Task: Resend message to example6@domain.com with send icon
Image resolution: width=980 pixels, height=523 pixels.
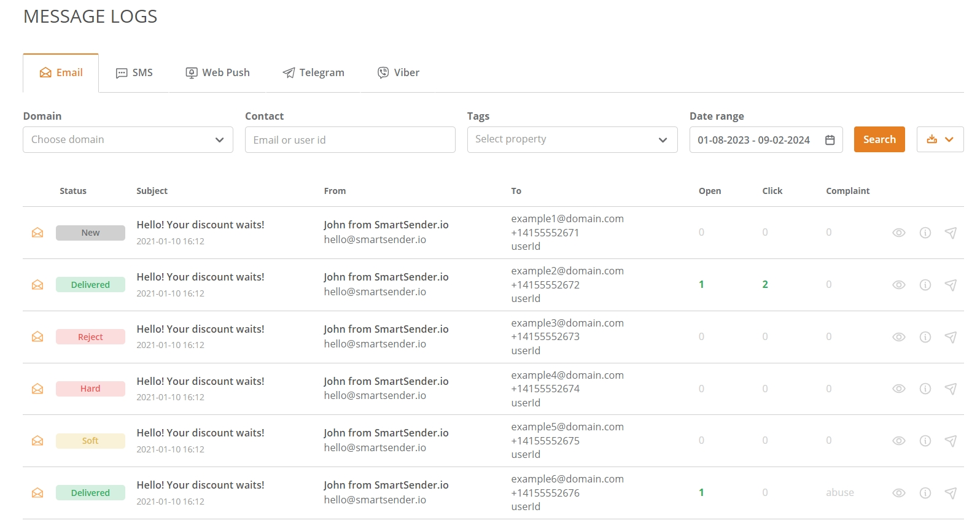Action: click(951, 493)
